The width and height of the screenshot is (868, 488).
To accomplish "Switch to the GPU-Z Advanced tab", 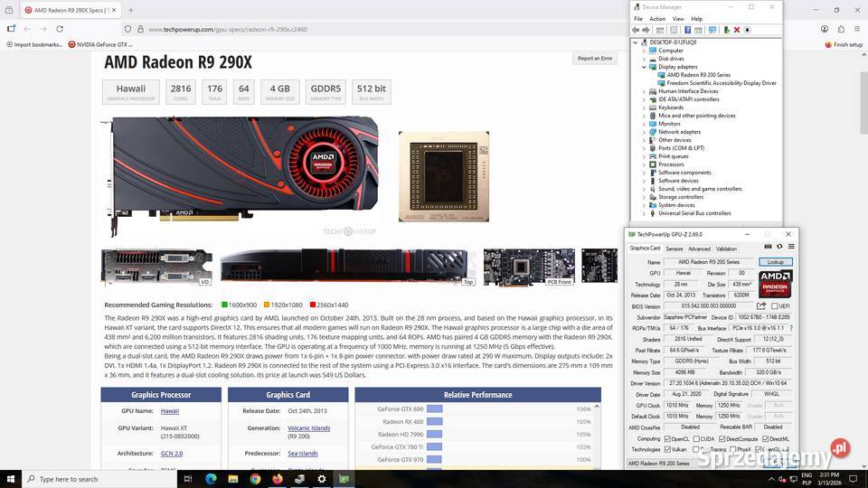I will pyautogui.click(x=699, y=249).
